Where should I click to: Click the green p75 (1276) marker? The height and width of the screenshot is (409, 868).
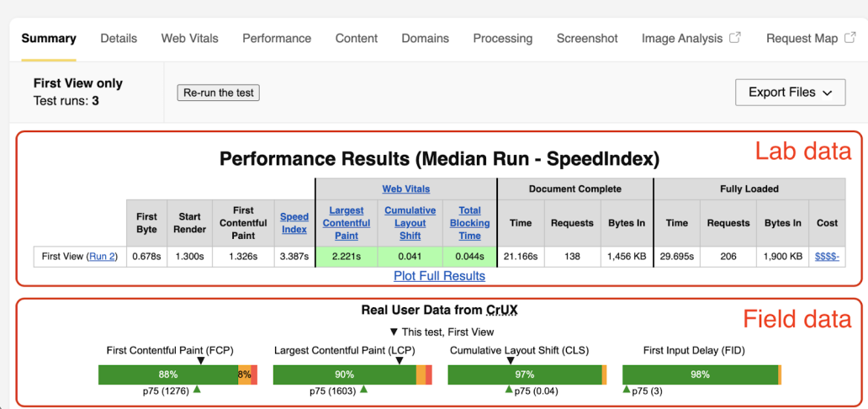197,390
